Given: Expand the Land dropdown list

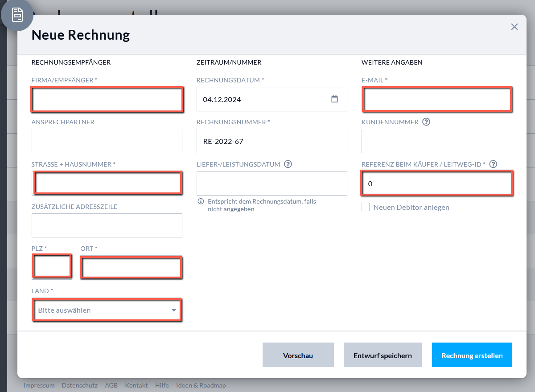Looking at the screenshot, I should pos(107,310).
